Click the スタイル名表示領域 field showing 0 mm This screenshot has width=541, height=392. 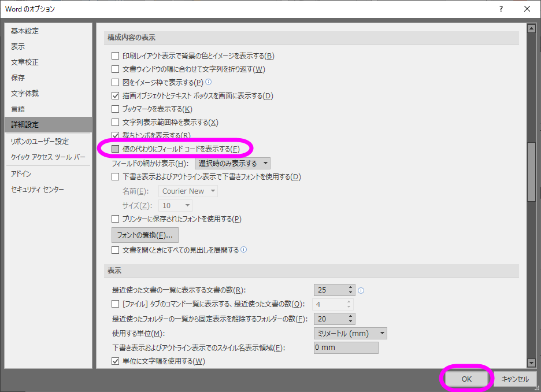point(346,347)
